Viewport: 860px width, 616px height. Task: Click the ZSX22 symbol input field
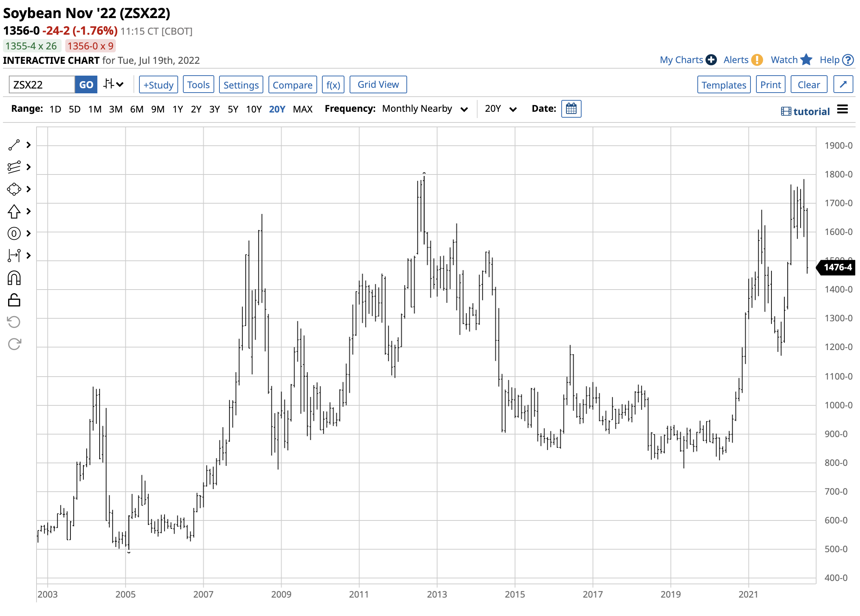pyautogui.click(x=42, y=84)
